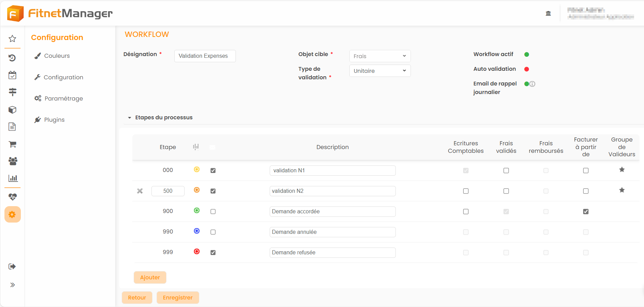Viewport: 644px width, 307px height.
Task: Open Paramétrage in the Configuration menu
Action: (x=64, y=98)
